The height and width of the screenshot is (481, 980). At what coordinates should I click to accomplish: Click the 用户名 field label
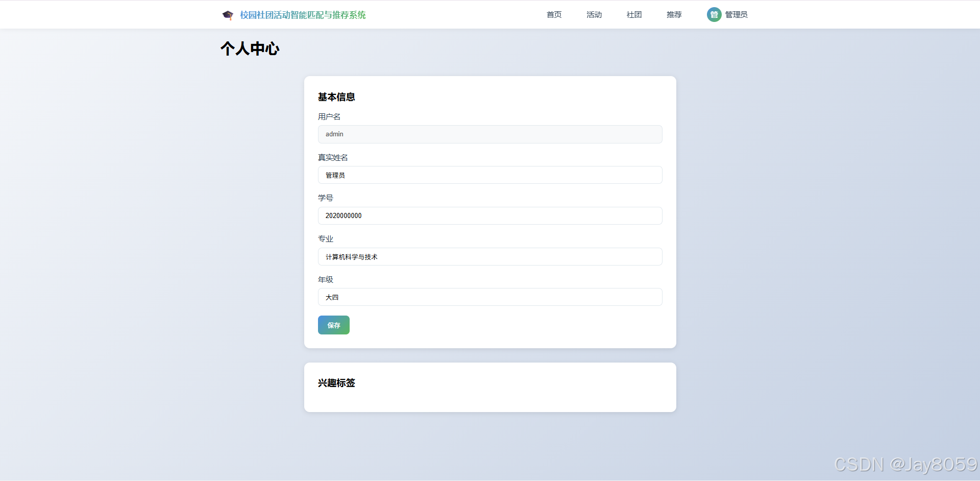click(x=329, y=117)
